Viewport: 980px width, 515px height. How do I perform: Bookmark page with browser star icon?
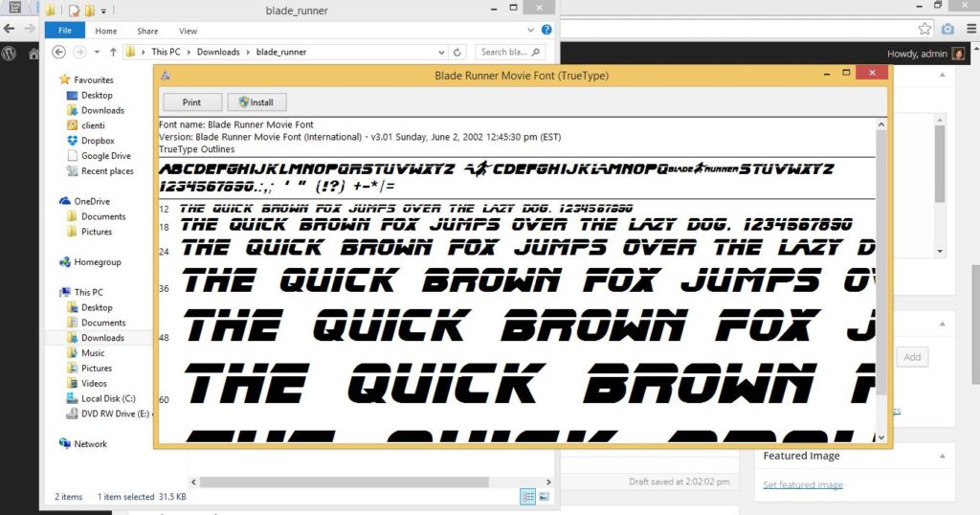(924, 29)
